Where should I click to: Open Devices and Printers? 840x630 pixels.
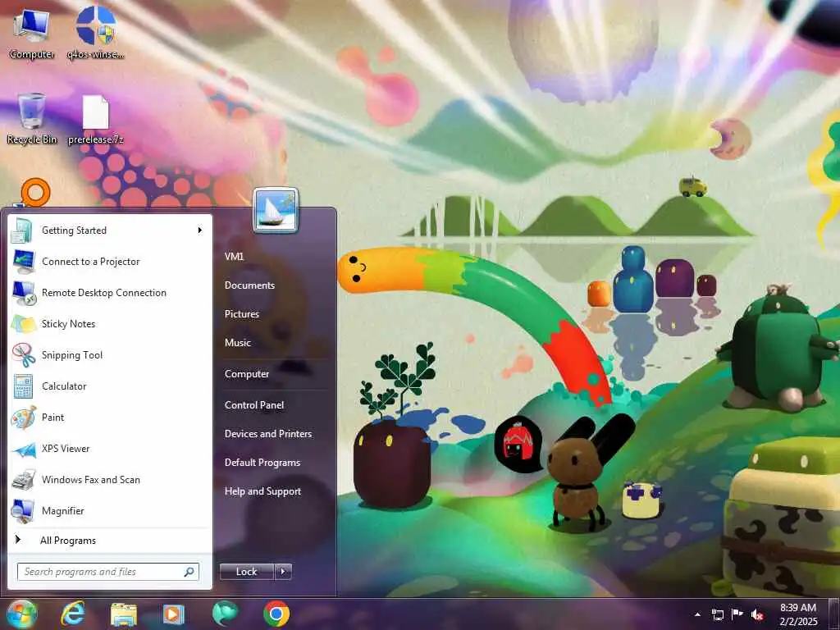pyautogui.click(x=268, y=434)
